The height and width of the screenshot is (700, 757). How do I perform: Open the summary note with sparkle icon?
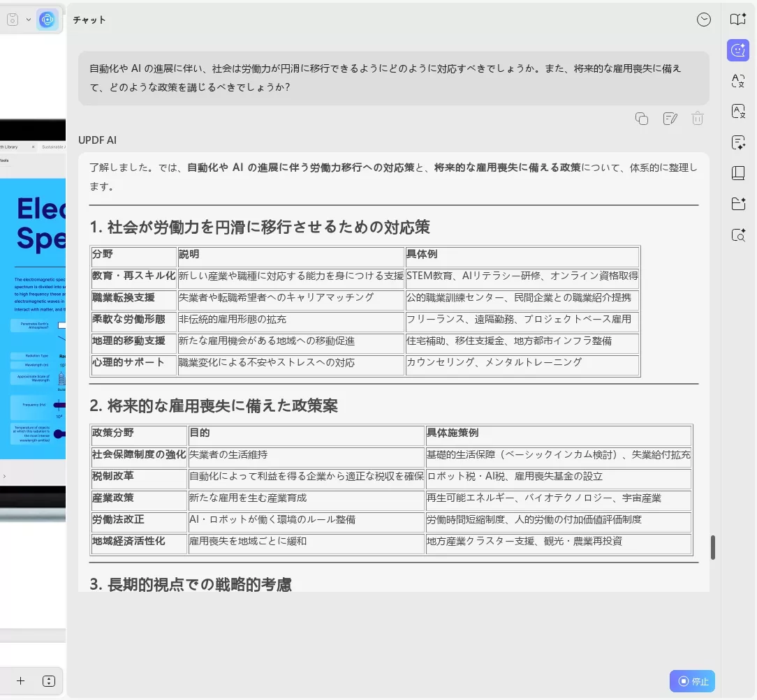(738, 142)
